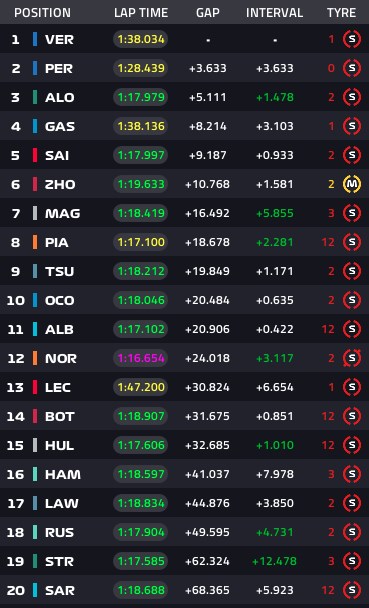Click Alonso's soft tyre icon
Image resolution: width=369 pixels, height=608 pixels.
point(352,97)
